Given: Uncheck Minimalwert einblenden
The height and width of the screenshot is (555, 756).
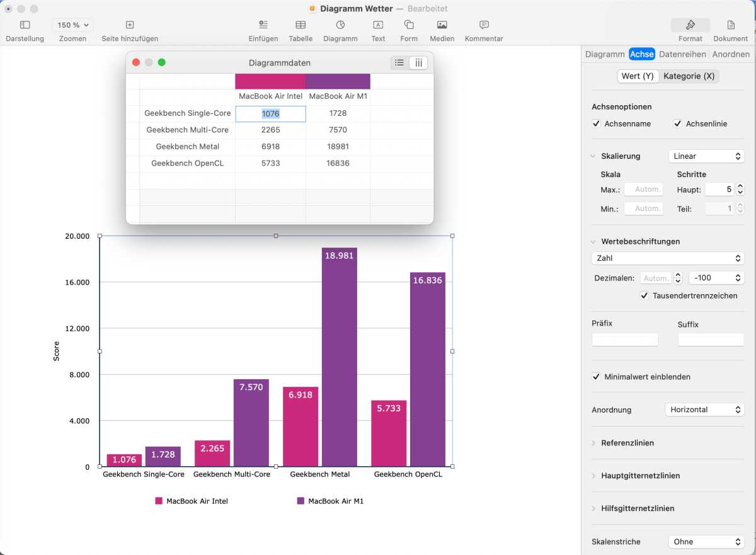Looking at the screenshot, I should click(x=596, y=377).
